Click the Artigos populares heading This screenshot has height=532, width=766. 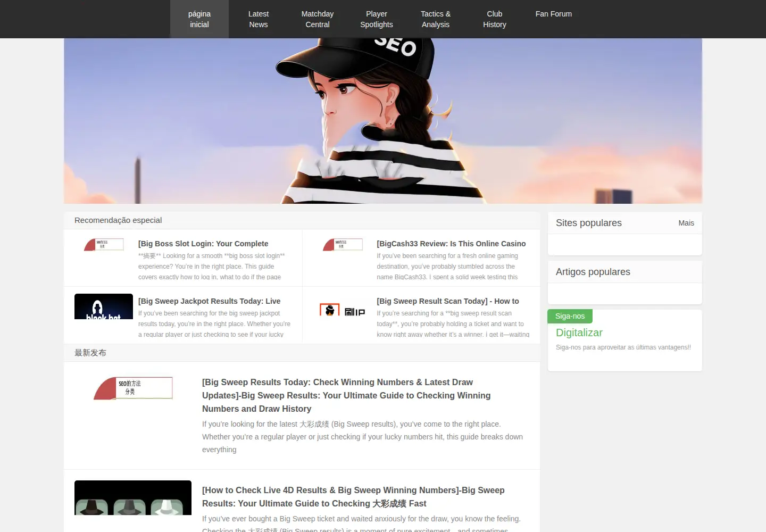pyautogui.click(x=593, y=272)
